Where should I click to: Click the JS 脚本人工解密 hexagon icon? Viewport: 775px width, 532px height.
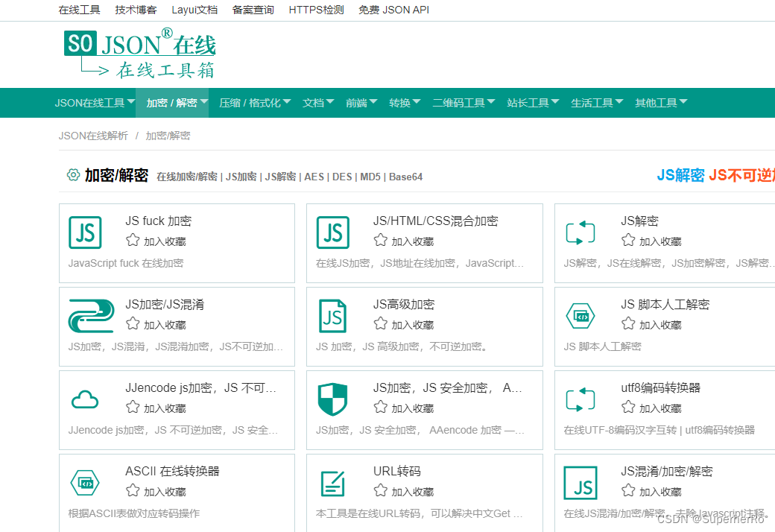click(581, 316)
